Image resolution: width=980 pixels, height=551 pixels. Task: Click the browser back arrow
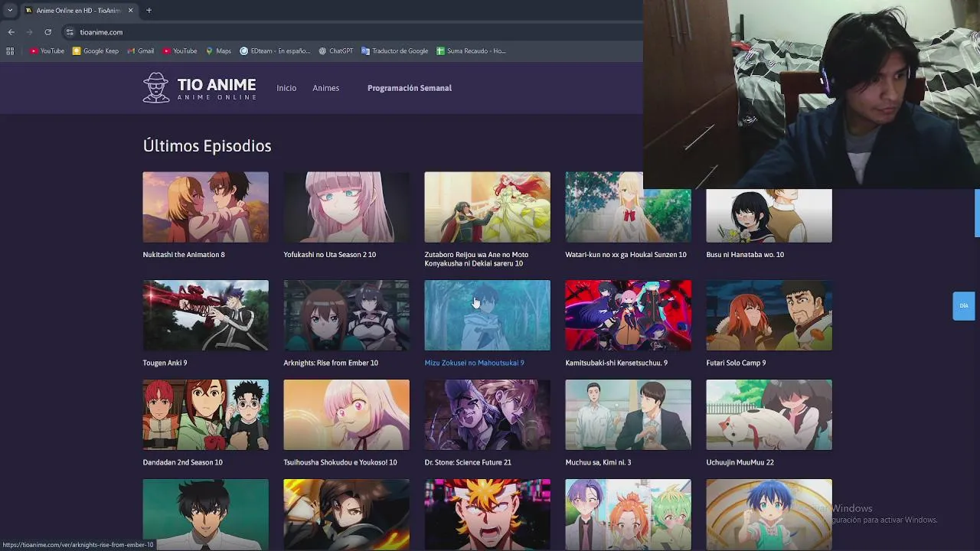click(x=11, y=32)
